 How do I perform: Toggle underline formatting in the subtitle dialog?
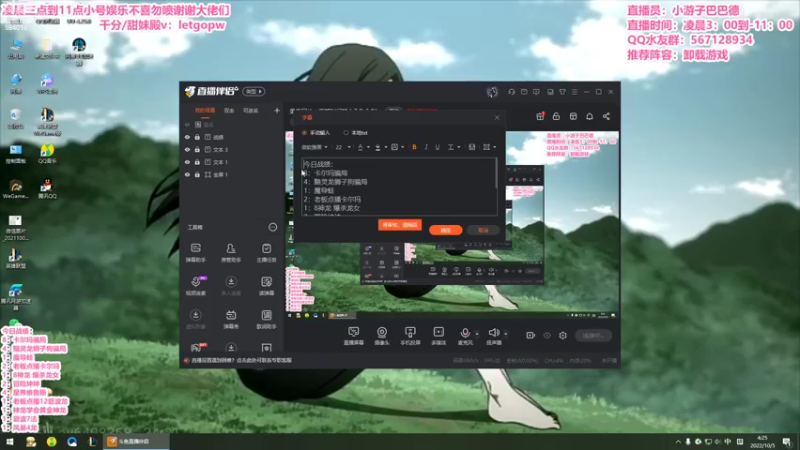point(437,147)
